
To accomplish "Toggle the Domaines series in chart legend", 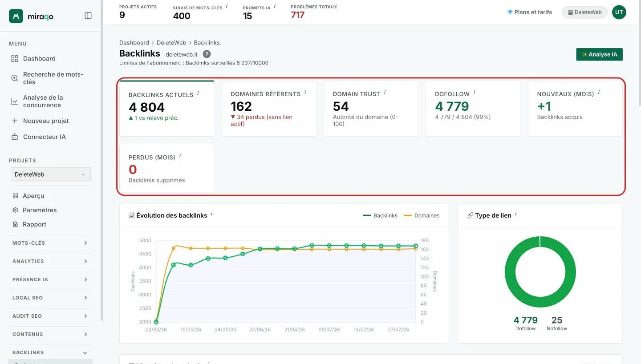I will (422, 215).
